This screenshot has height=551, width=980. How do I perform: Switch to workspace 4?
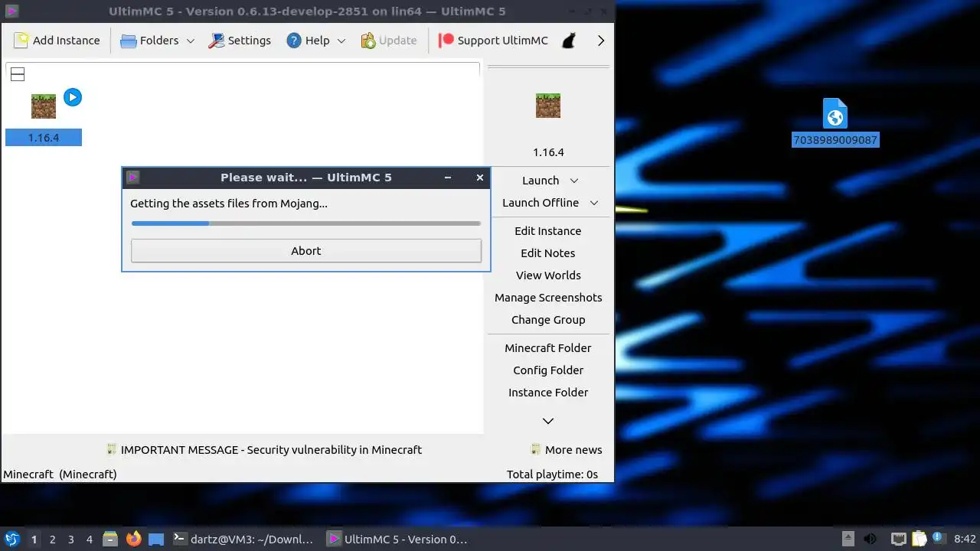click(x=89, y=540)
